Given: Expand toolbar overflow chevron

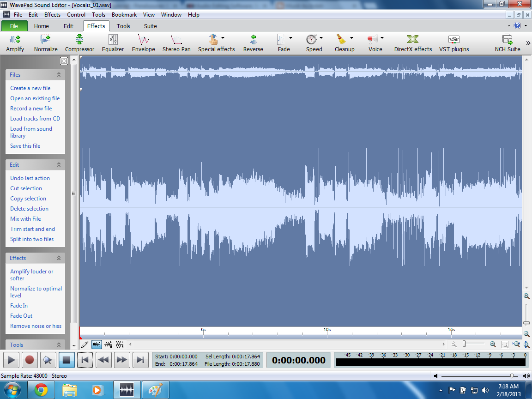Looking at the screenshot, I should click(528, 43).
